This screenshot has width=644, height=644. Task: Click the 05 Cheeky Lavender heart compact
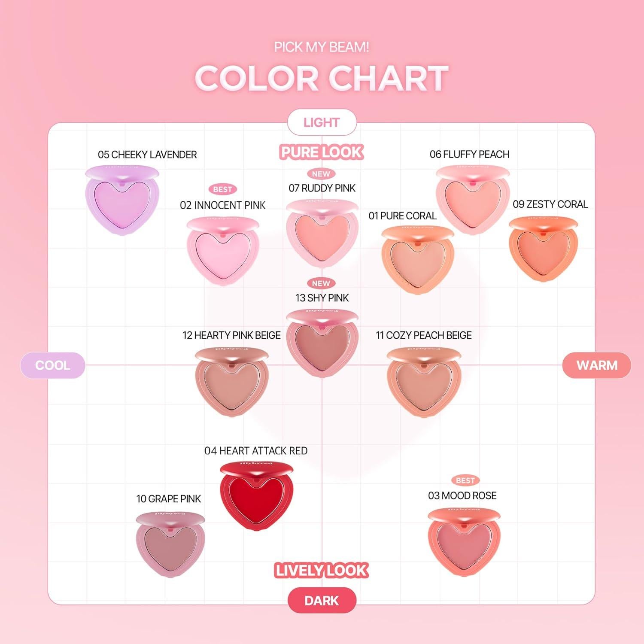[122, 200]
